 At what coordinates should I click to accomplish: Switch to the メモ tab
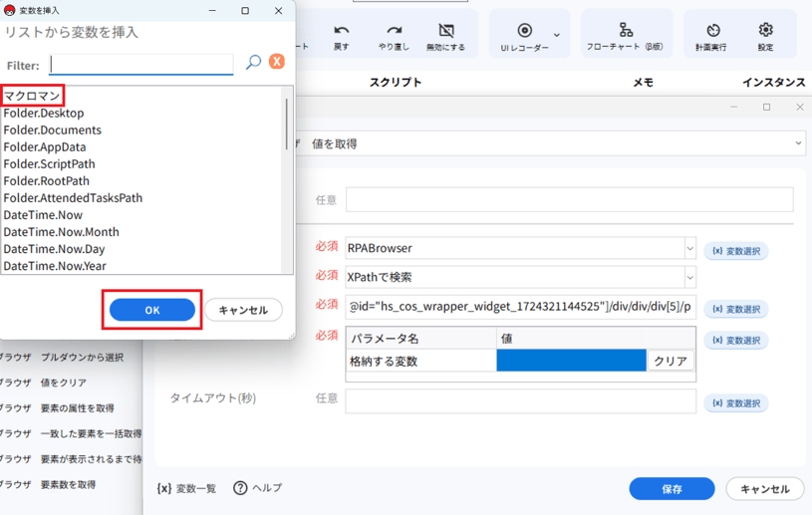click(644, 83)
